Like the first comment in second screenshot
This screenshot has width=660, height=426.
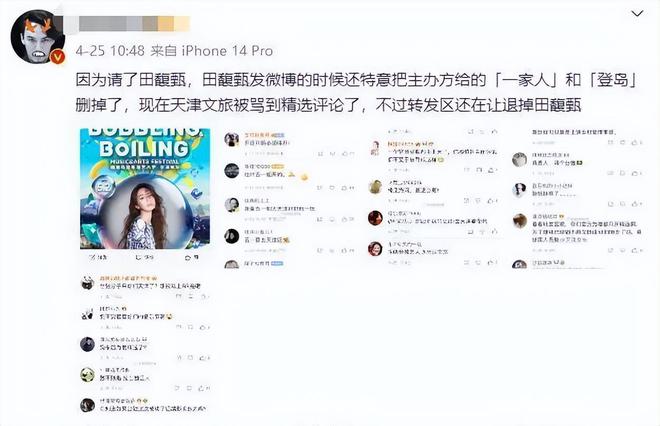pyautogui.click(x=345, y=154)
